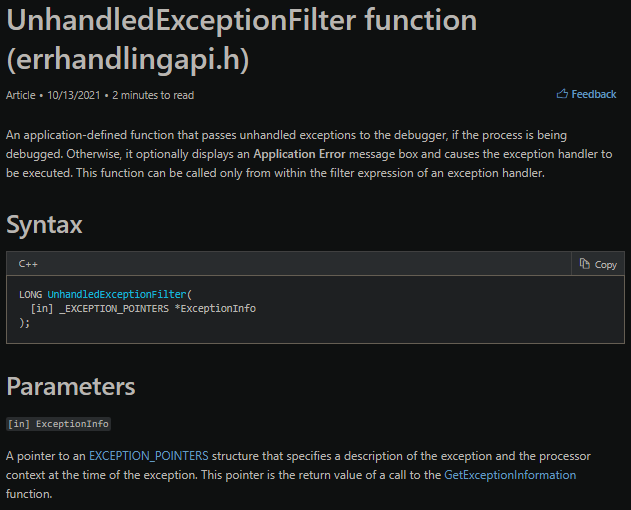Click the [in] ExceptionInfo parameter badge

58,424
